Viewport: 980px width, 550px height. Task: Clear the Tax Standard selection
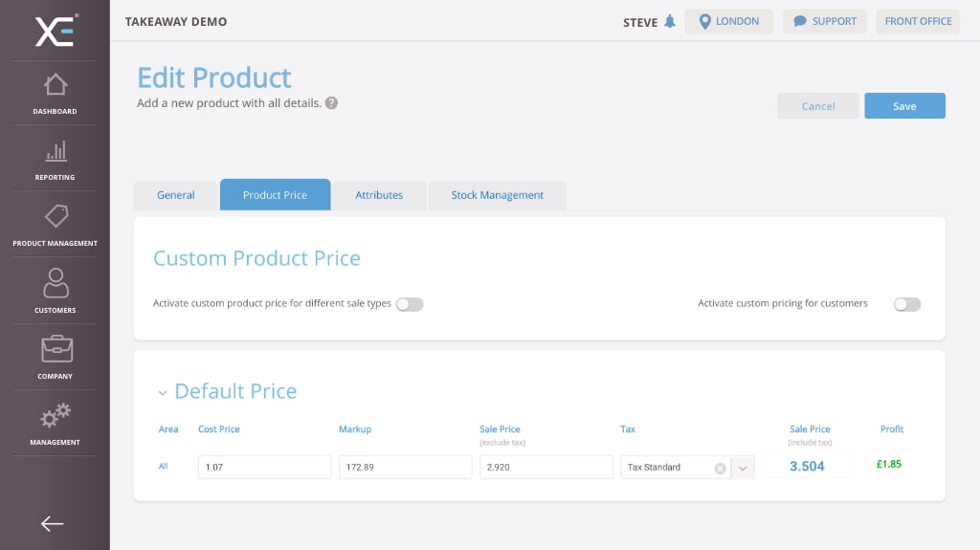[720, 468]
